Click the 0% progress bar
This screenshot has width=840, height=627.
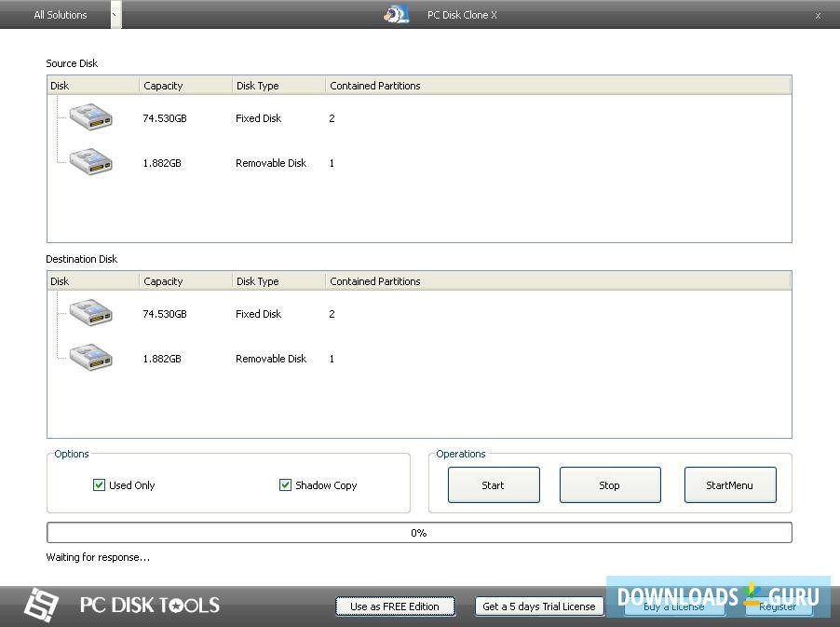click(419, 532)
